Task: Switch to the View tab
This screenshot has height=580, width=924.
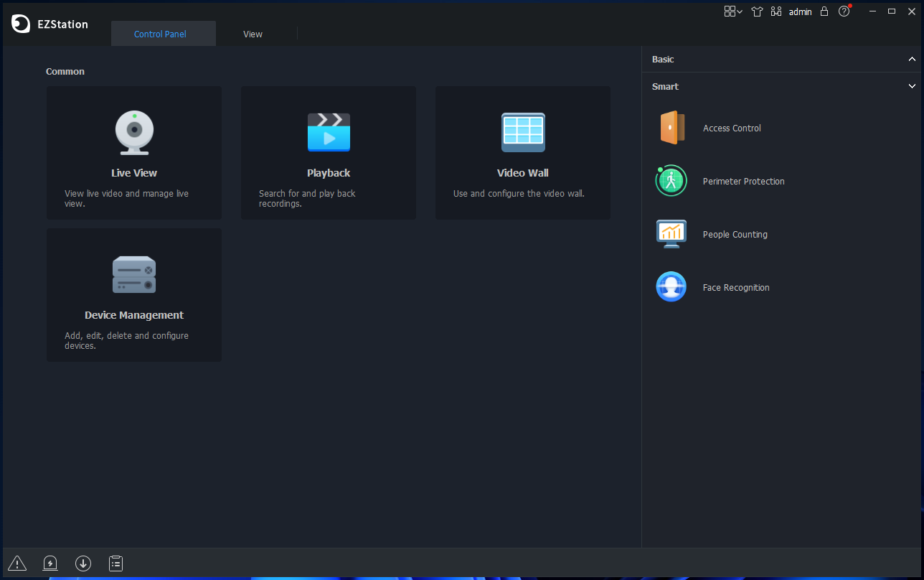Action: tap(253, 33)
